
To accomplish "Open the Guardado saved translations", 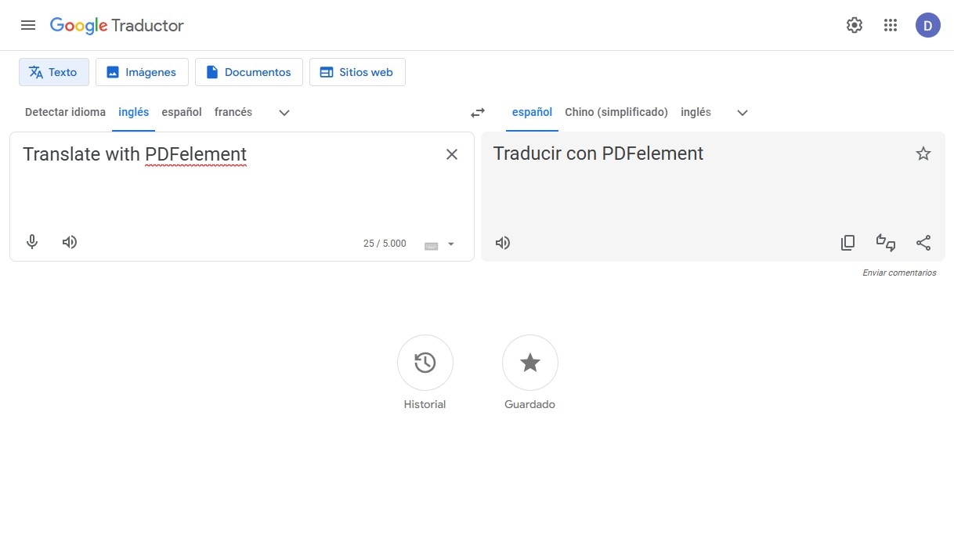I will pos(530,363).
